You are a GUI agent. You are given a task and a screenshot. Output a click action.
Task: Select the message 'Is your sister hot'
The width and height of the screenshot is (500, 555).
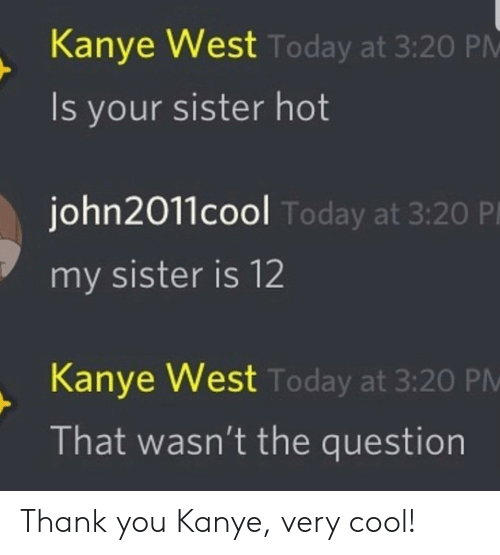190,107
